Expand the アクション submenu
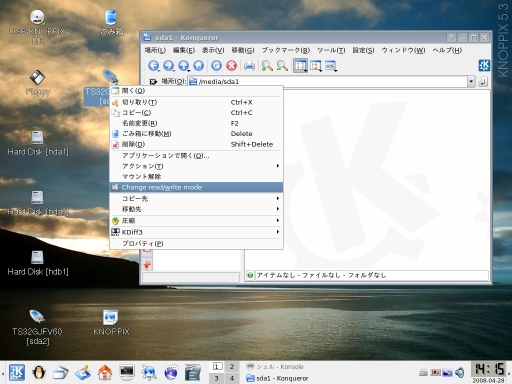 pos(196,166)
